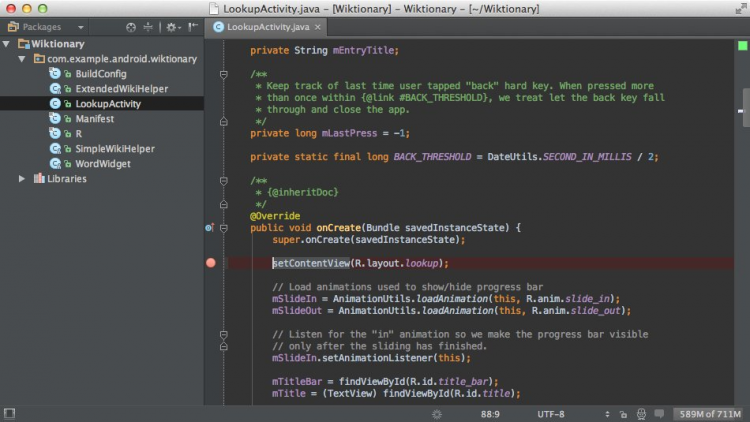Hide the Packages panel with the hide icon
Viewport: 750px width, 422px height.
192,27
